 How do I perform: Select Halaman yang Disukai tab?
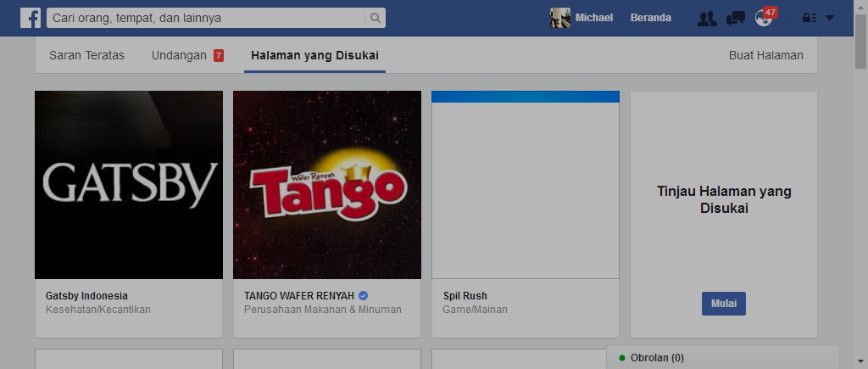pyautogui.click(x=314, y=55)
